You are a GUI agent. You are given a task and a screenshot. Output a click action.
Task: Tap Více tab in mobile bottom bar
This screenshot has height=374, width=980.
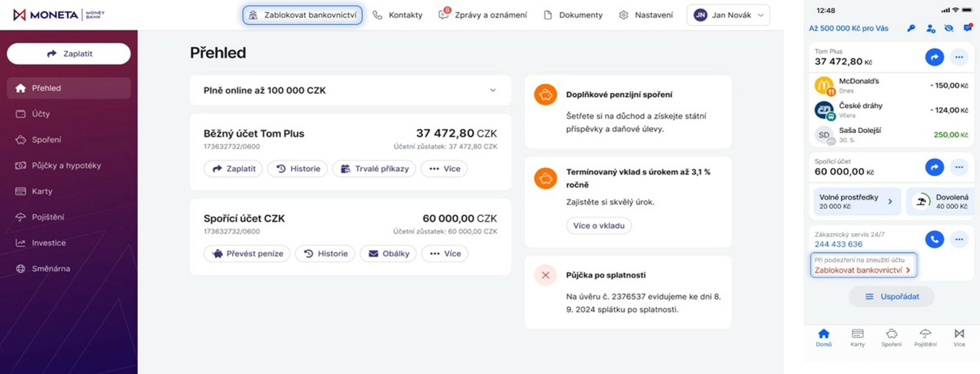click(959, 338)
